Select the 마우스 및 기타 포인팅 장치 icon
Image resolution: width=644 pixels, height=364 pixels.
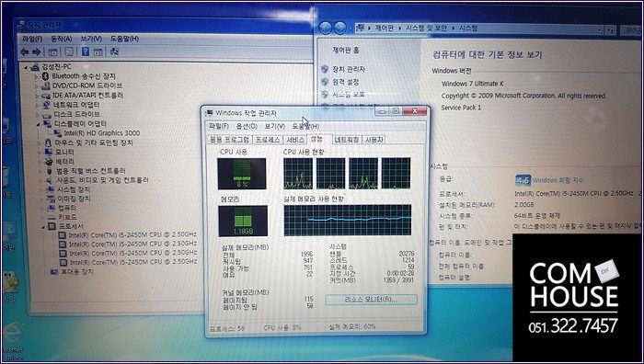coord(48,142)
